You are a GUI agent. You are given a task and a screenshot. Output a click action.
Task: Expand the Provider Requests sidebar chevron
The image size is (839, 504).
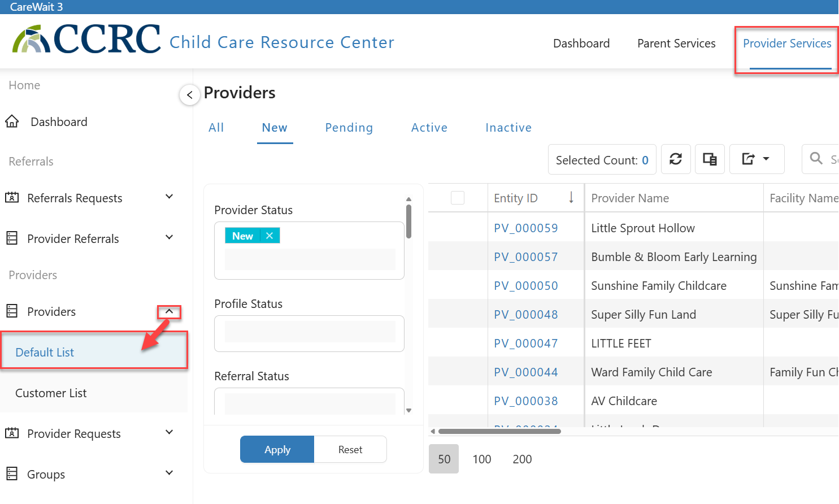[169, 432]
